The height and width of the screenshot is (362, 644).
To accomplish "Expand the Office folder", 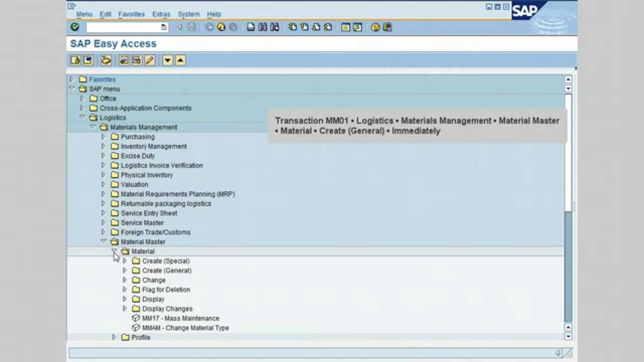I will [x=82, y=99].
